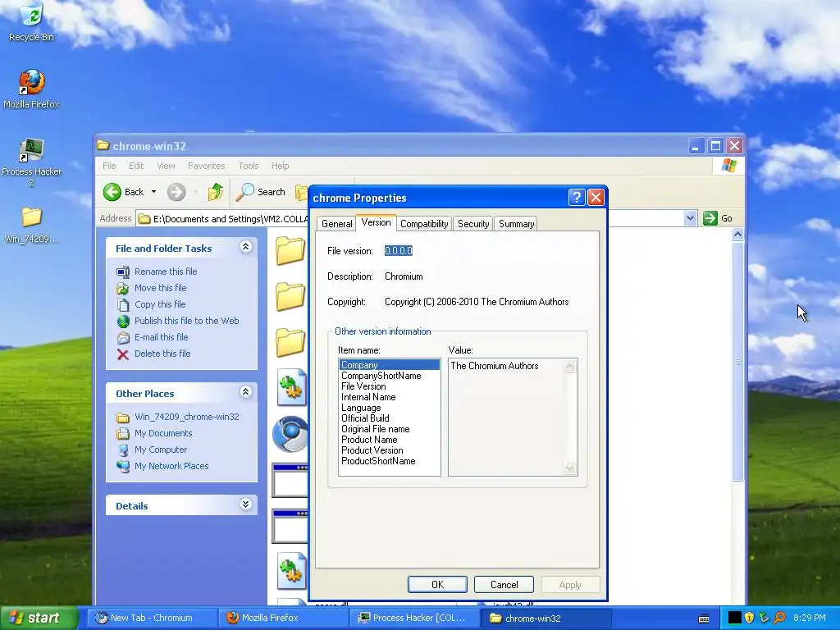Open the Back button history dropdown
The height and width of the screenshot is (630, 840).
(153, 192)
